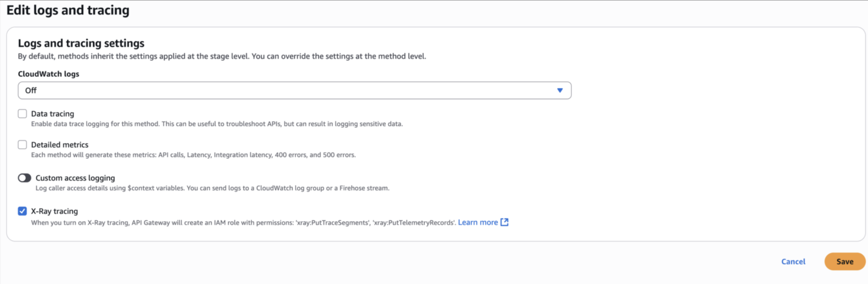Screen dimensions: 868x284
Task: Click the "Detailed metrics" label text
Action: click(60, 145)
